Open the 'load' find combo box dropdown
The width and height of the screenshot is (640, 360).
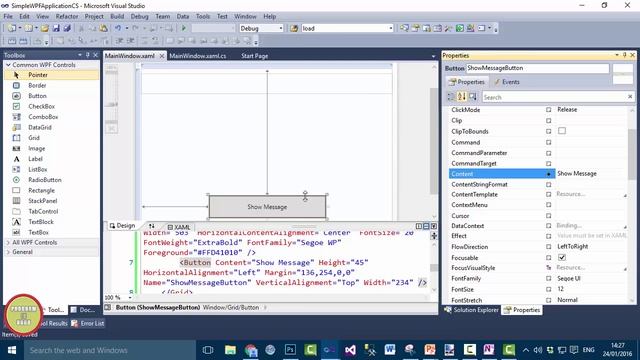coord(391,28)
